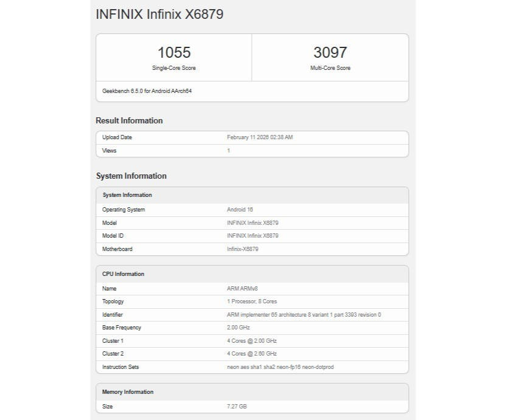
Task: Click the Multi-Core Score label
Action: click(330, 68)
